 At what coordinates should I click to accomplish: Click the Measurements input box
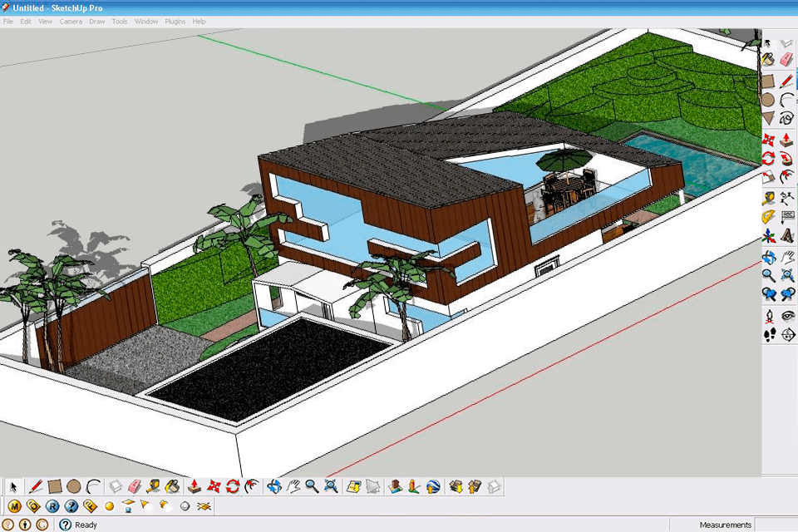[776, 525]
